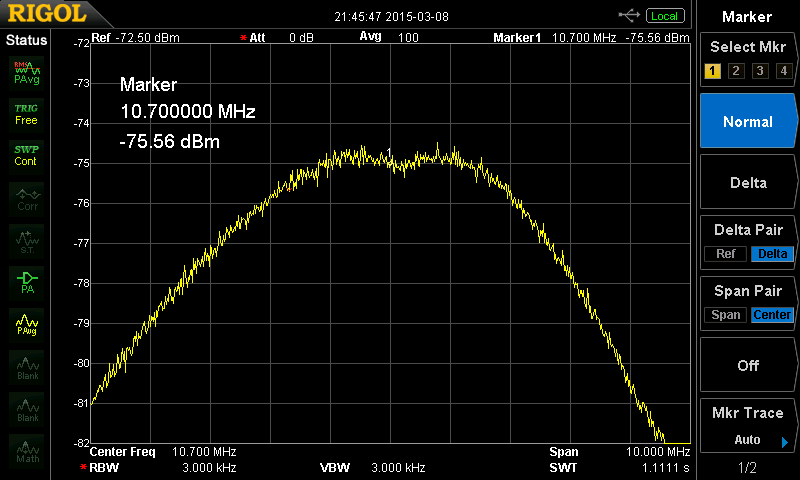Click the -75.56 dBm top readout
The height and width of the screenshot is (480, 800).
point(657,38)
